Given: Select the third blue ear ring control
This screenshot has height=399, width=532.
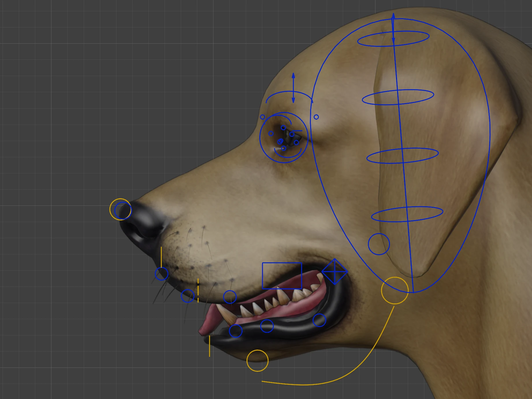Looking at the screenshot, I should [403, 155].
